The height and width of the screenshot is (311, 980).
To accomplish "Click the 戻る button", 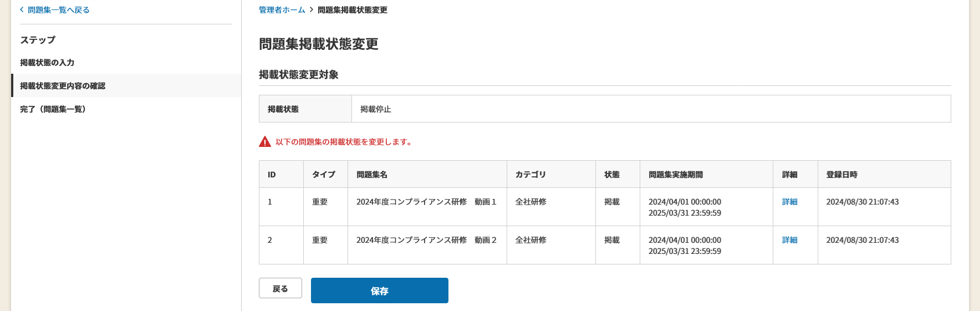I will (280, 288).
